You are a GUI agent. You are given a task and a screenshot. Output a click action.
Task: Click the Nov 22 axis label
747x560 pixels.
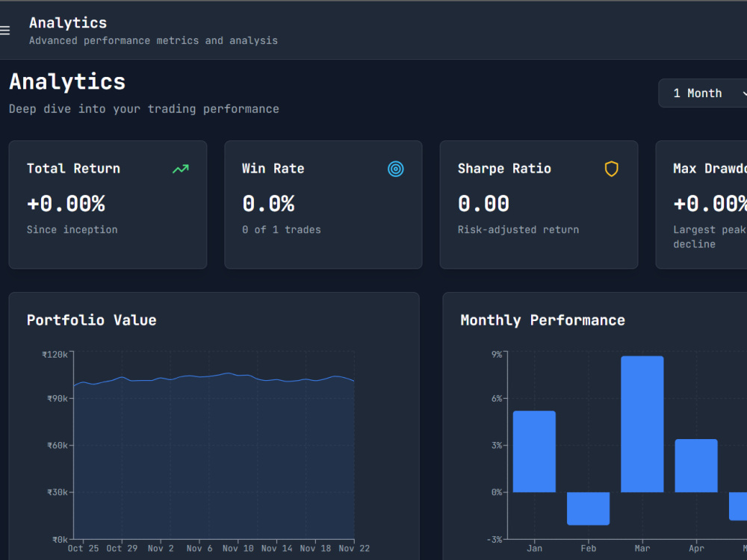click(x=354, y=549)
